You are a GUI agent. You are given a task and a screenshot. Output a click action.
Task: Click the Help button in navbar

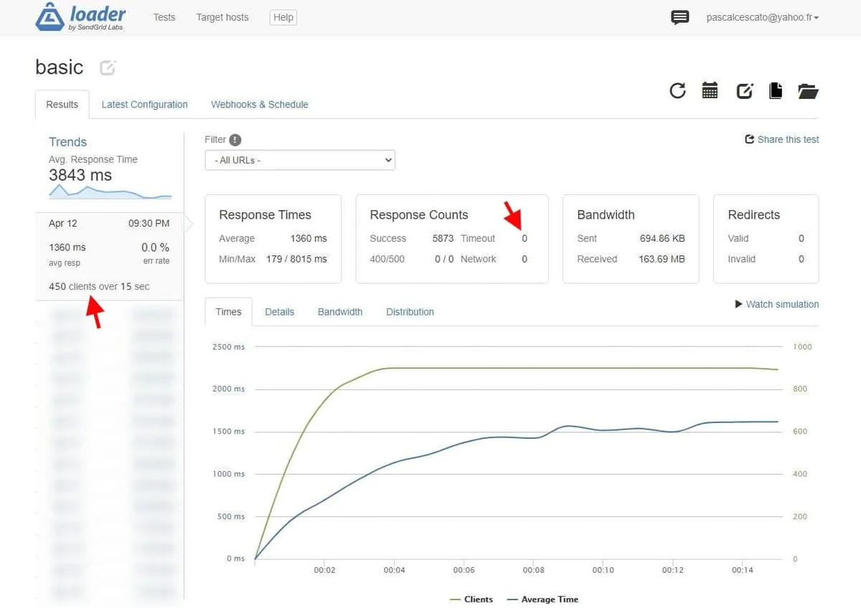(x=283, y=17)
